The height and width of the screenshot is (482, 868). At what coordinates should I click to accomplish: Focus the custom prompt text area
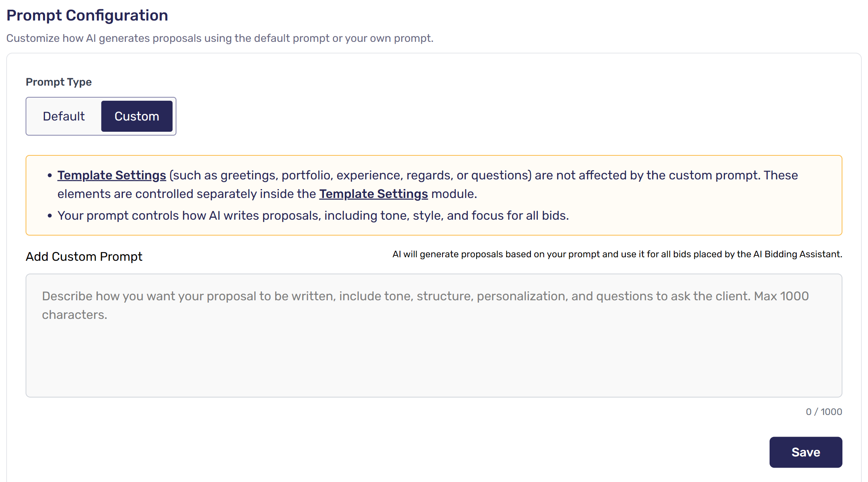(434, 336)
